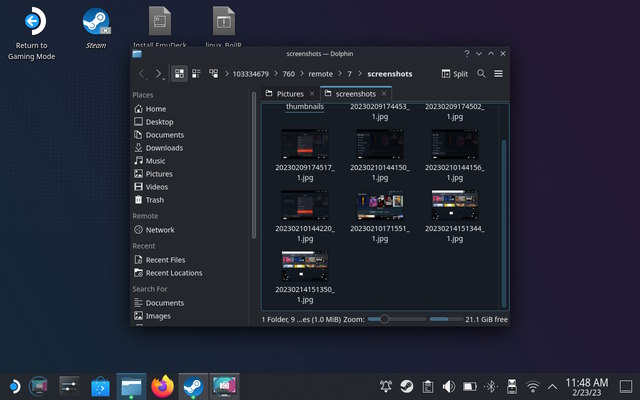Open Spectacle screenshot tool in taskbar

pos(224,386)
